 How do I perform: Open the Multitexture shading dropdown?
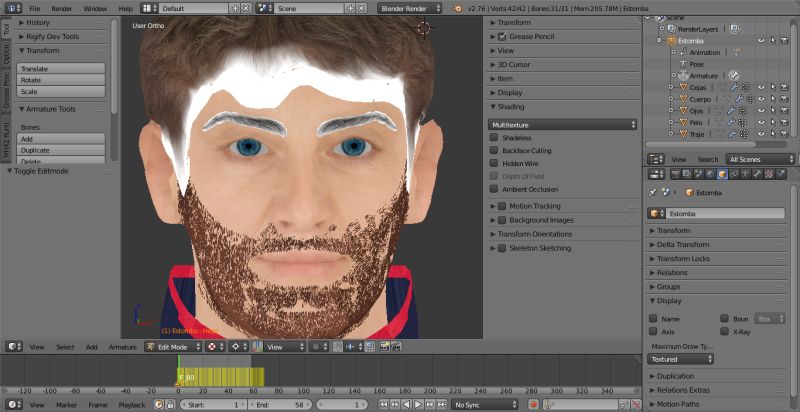[562, 125]
